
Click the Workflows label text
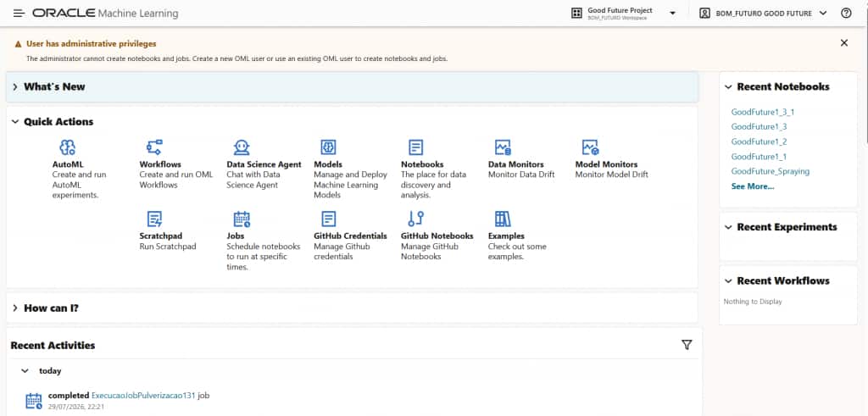pyautogui.click(x=160, y=164)
